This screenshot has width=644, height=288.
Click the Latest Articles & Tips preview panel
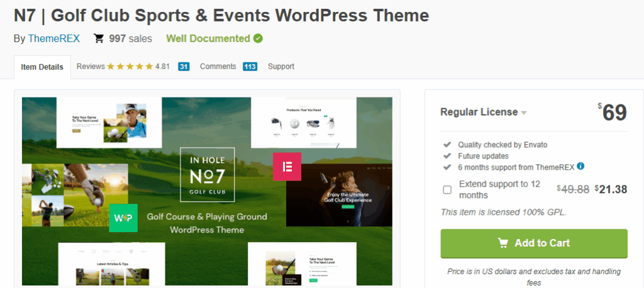point(112,263)
